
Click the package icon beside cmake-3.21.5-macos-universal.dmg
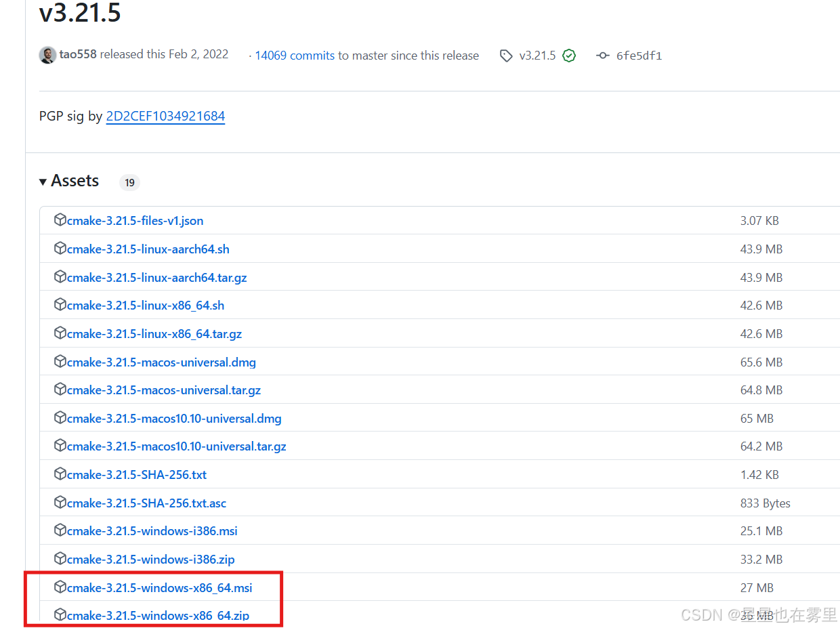(x=60, y=362)
